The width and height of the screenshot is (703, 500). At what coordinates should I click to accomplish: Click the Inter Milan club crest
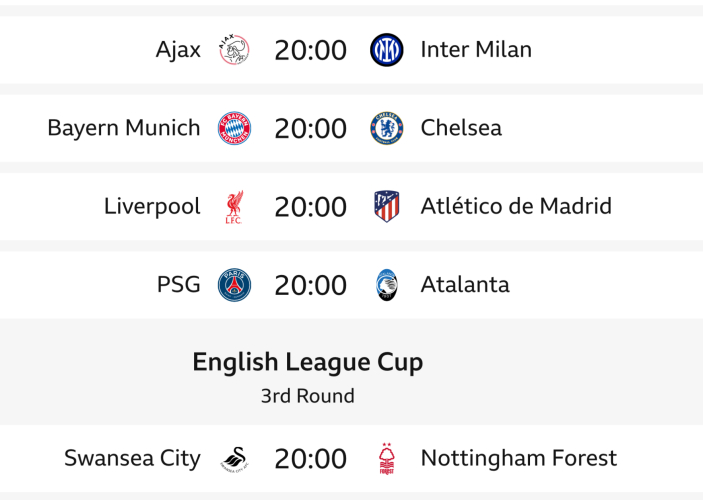[x=387, y=50]
